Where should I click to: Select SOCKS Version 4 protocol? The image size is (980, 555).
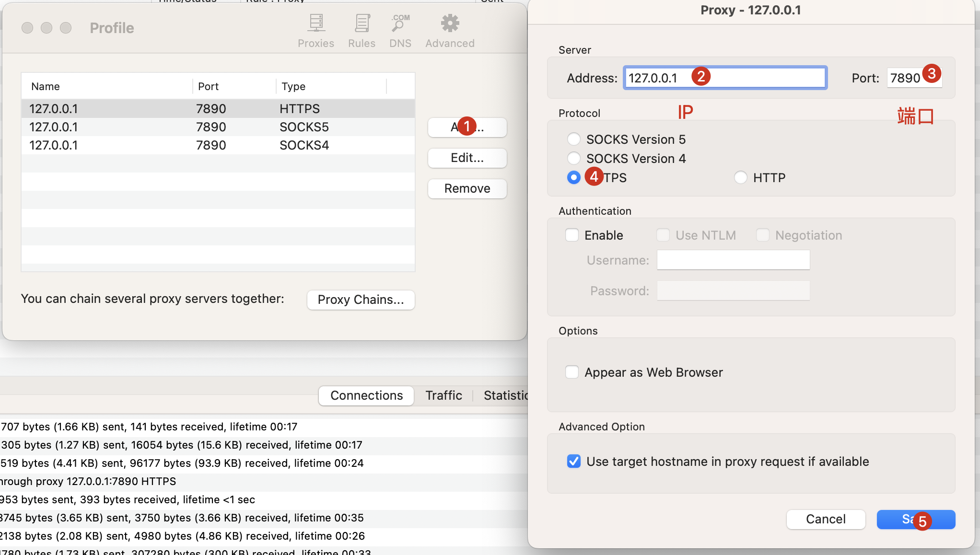[574, 159]
